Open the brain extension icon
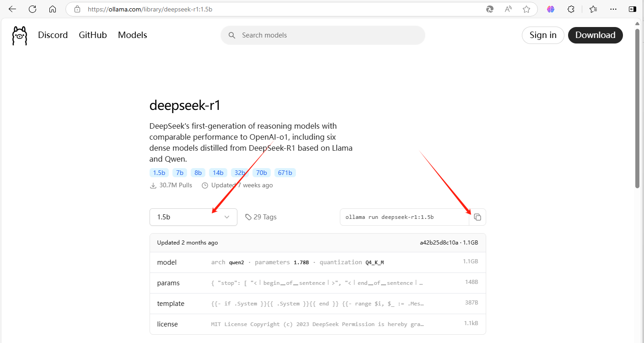Image resolution: width=644 pixels, height=343 pixels. 551,9
